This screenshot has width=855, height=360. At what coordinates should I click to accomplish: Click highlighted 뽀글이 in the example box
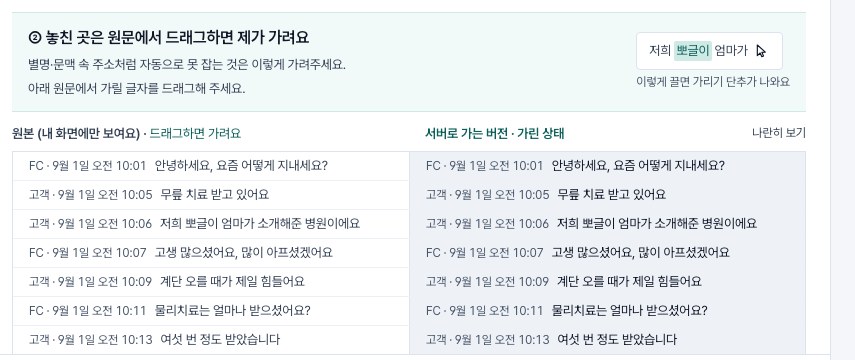coord(693,51)
